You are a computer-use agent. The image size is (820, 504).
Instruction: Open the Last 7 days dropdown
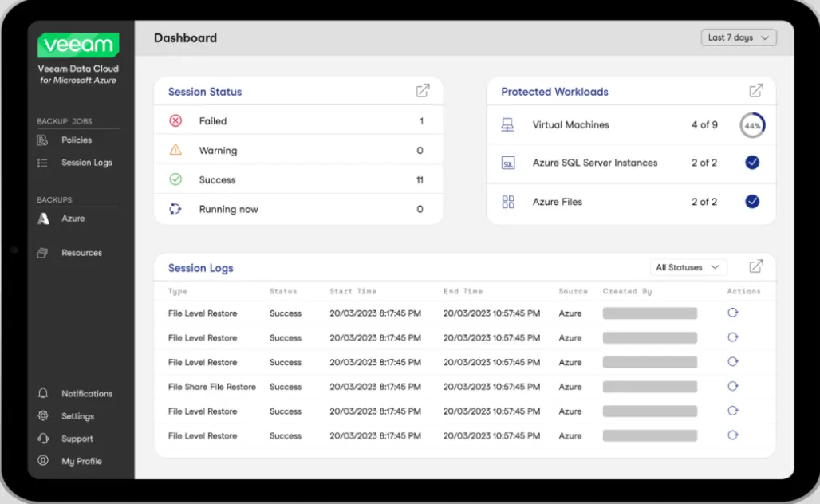click(x=739, y=37)
